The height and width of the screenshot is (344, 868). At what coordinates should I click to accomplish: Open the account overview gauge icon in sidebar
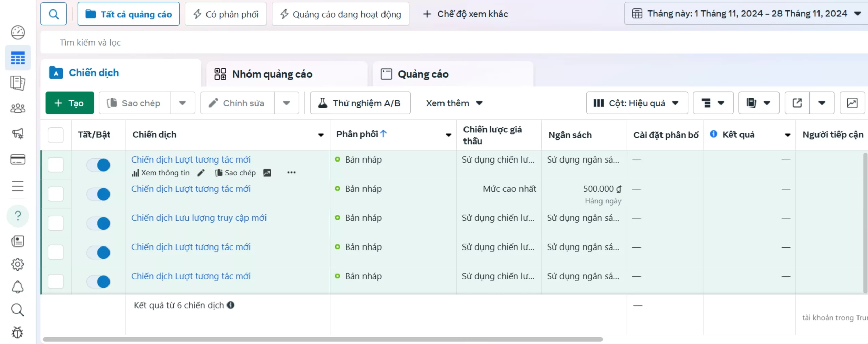tap(18, 33)
